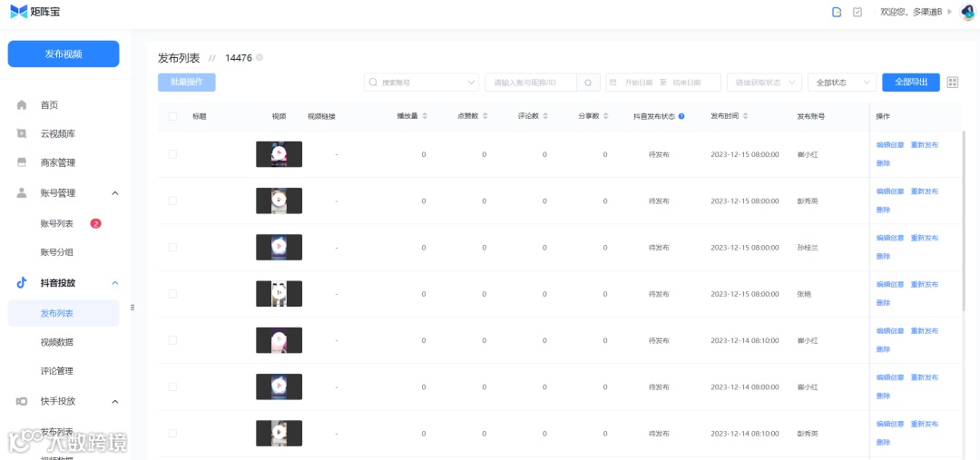
Task: Click the 批量操作 button
Action: [187, 83]
